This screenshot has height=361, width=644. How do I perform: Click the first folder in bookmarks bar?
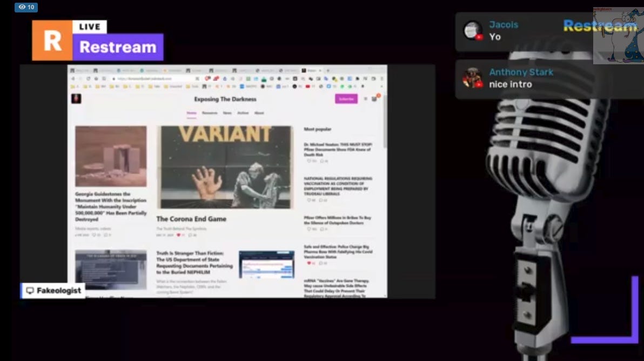click(73, 86)
